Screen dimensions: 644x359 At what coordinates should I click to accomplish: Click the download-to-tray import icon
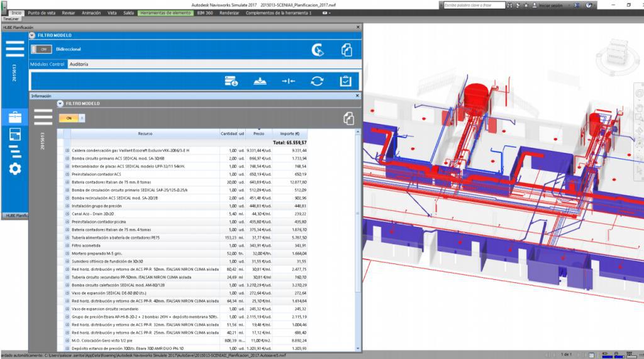click(x=260, y=81)
